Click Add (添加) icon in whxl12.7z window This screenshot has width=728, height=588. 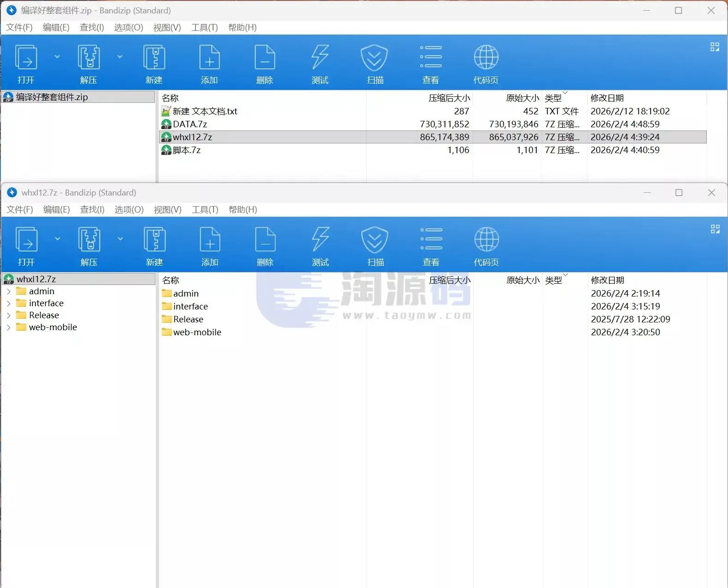pos(210,239)
